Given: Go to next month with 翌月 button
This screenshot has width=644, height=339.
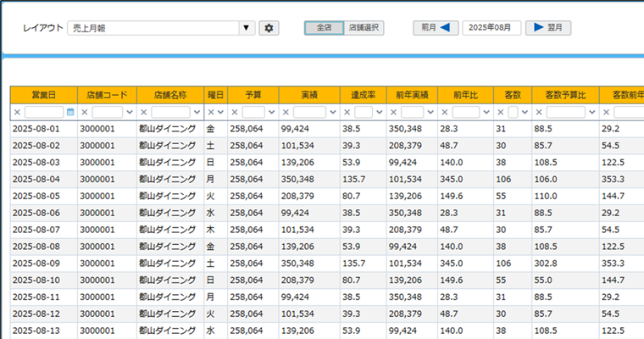Looking at the screenshot, I should (547, 28).
